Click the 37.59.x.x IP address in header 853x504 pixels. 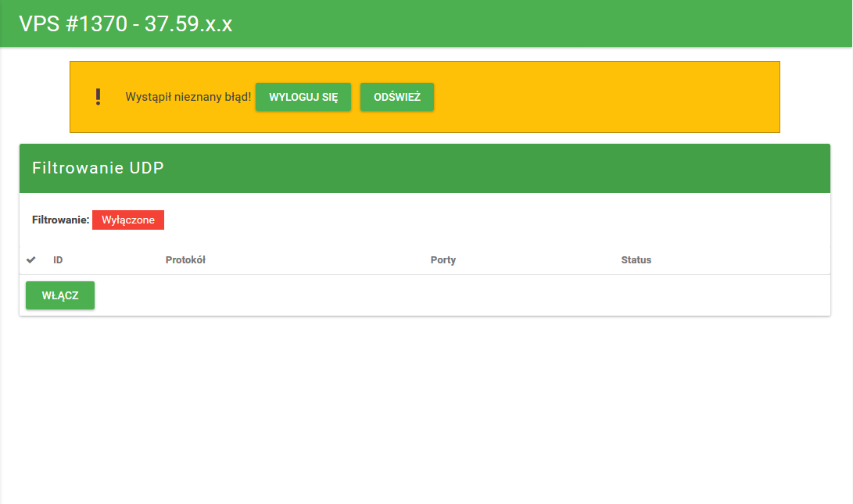coord(188,24)
